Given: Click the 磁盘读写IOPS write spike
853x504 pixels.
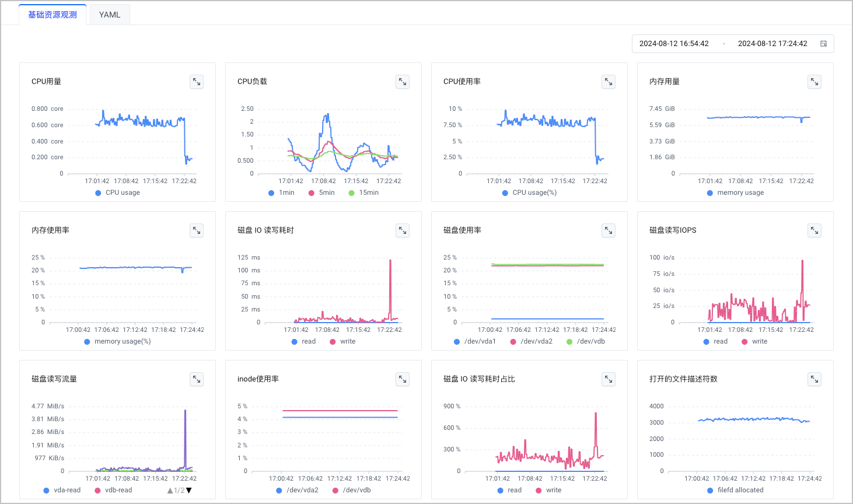Looking at the screenshot, I should [x=803, y=261].
